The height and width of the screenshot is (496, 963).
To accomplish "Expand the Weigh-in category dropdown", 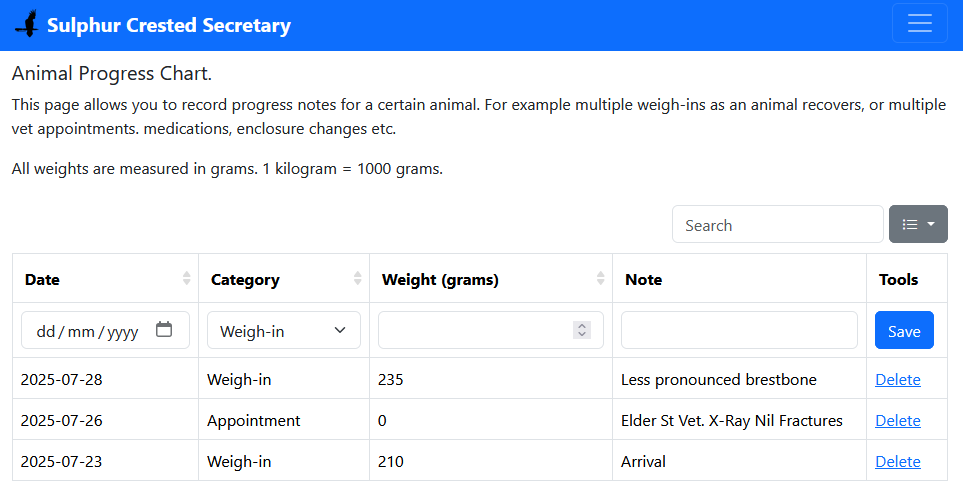I will (x=283, y=330).
